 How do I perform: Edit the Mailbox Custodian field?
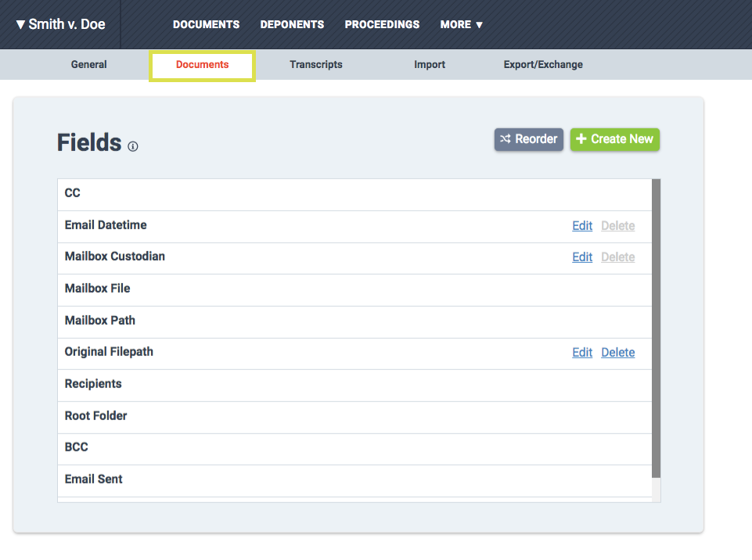[x=582, y=257]
